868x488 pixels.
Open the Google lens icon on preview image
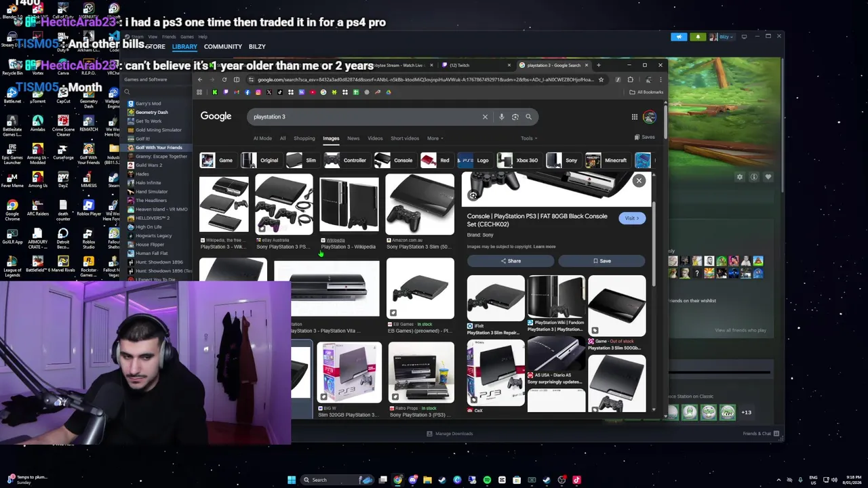coord(473,195)
